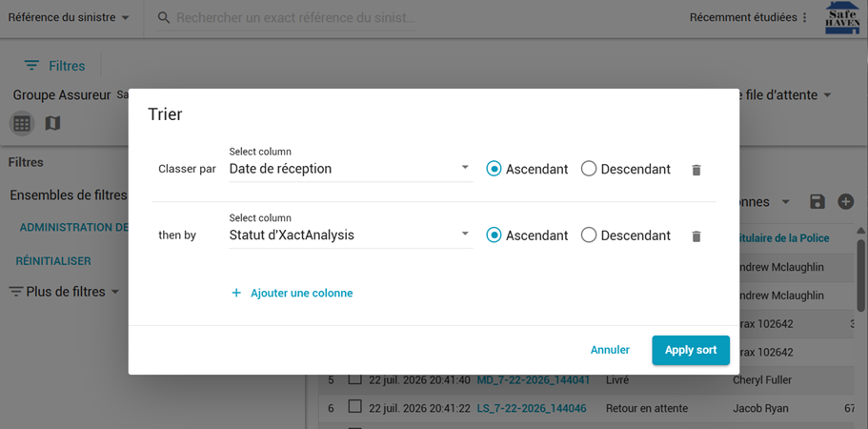Image resolution: width=868 pixels, height=429 pixels.
Task: Click the search magnifier icon
Action: point(163,18)
